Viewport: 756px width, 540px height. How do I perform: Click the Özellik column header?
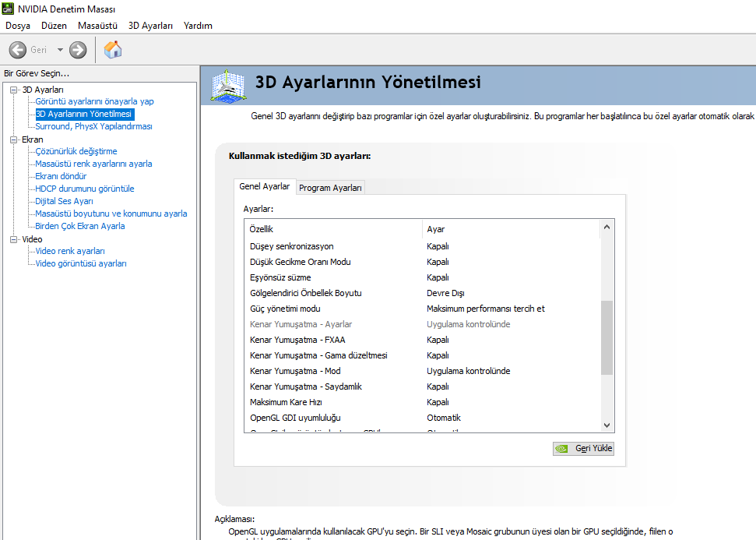click(334, 229)
